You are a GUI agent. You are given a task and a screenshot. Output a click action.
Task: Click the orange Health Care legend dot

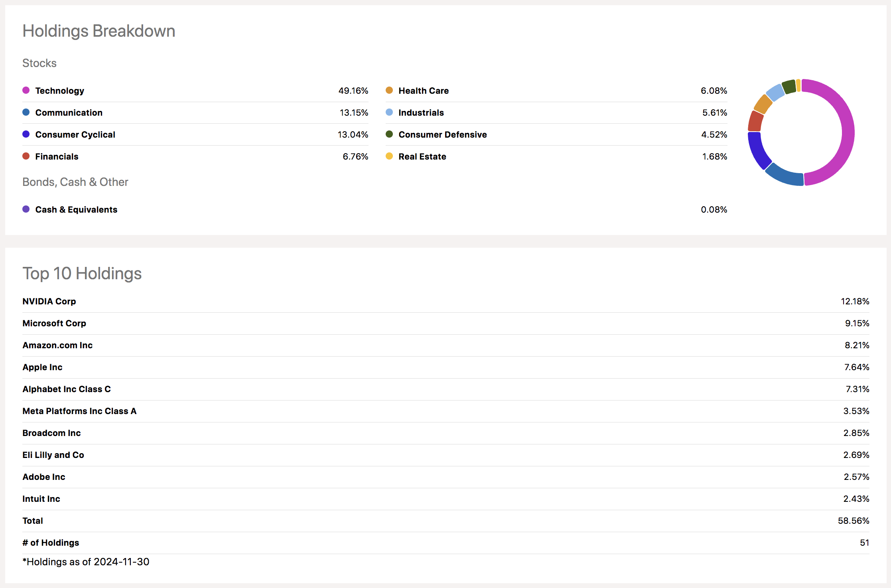(389, 90)
